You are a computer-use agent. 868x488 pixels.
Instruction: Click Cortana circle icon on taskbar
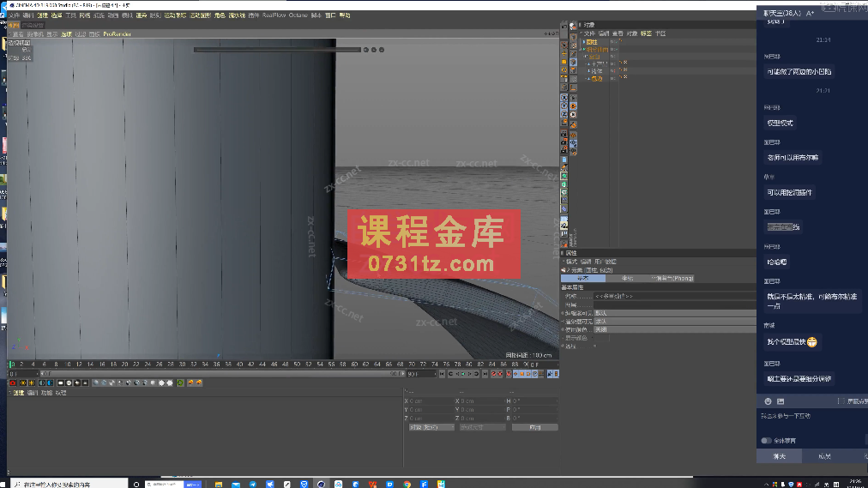tap(136, 484)
